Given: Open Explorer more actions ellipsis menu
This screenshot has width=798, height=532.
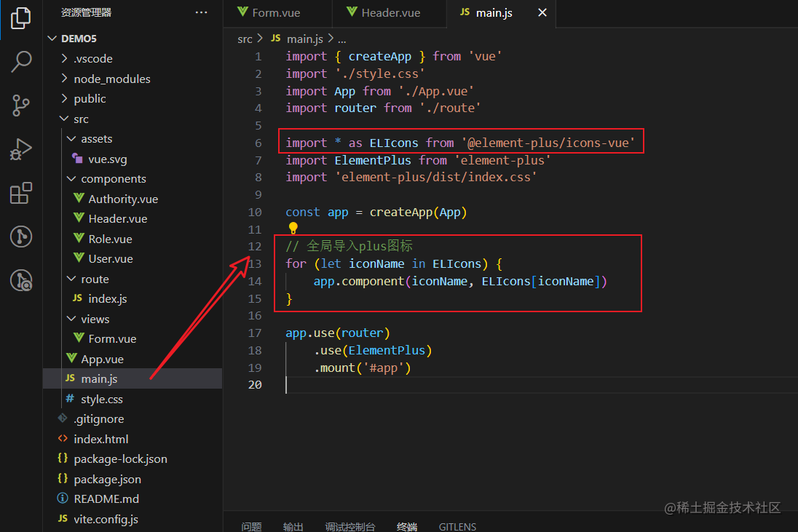Looking at the screenshot, I should pos(202,12).
